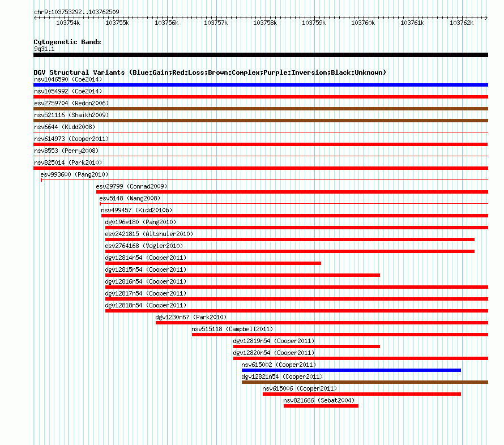Click the red dgv12819n54 loss bar

pyautogui.click(x=306, y=346)
